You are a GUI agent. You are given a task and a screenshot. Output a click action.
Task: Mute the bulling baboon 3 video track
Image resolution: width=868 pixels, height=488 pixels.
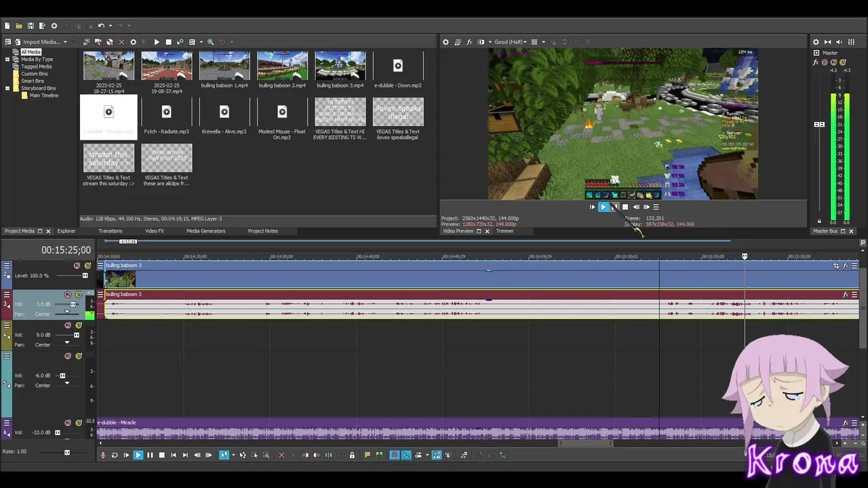(77, 266)
